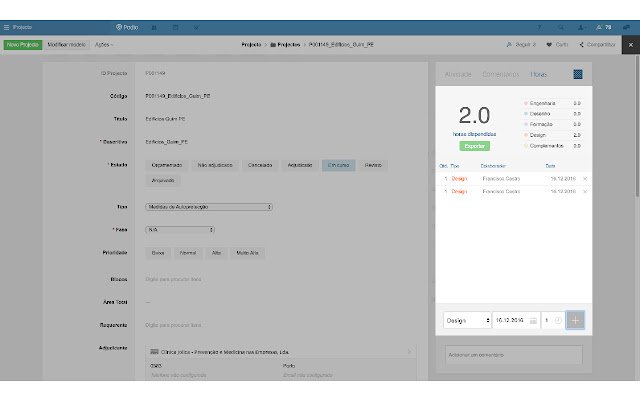Set Prioridade to Muito Alta
Image resolution: width=640 pixels, height=400 pixels.
[x=247, y=253]
